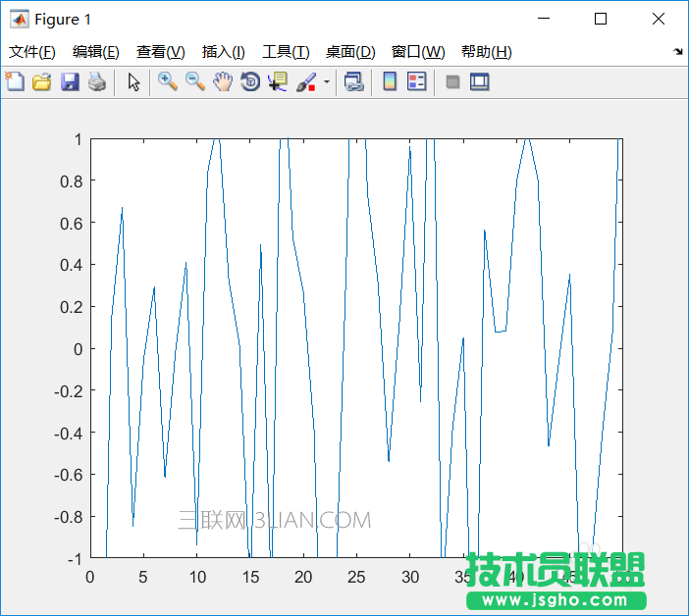Activate the Edit Plot arrow tool
Viewport: 689px width, 616px height.
tap(133, 81)
